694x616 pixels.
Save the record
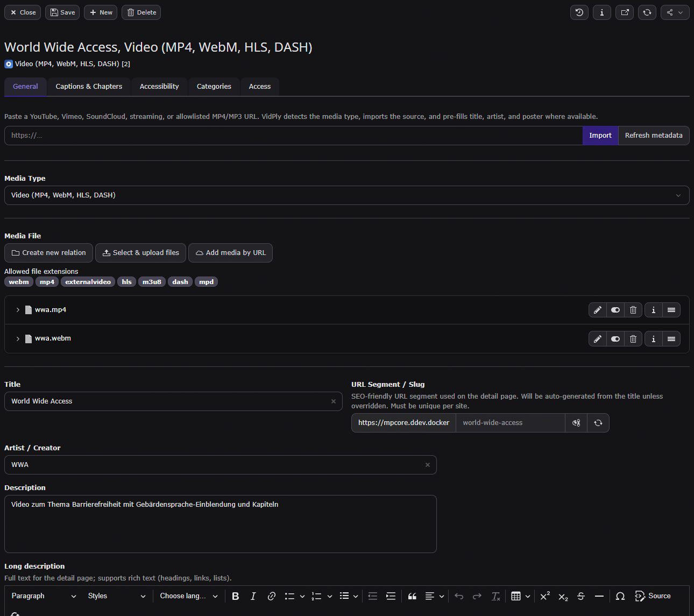[62, 12]
